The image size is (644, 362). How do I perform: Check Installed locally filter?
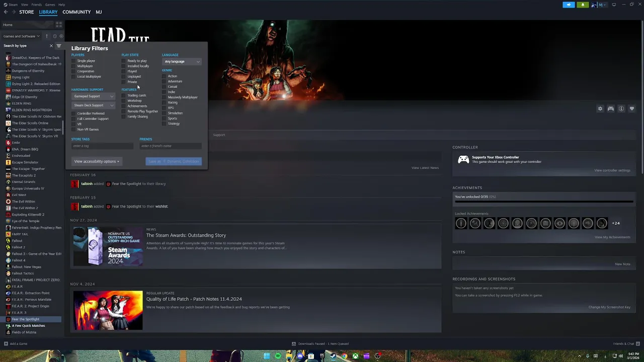coord(124,66)
